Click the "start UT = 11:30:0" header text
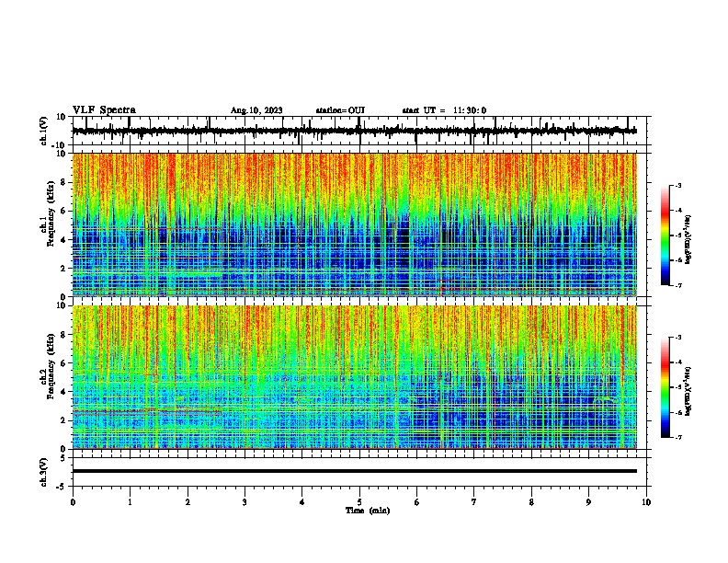The height and width of the screenshot is (563, 728). (x=444, y=110)
